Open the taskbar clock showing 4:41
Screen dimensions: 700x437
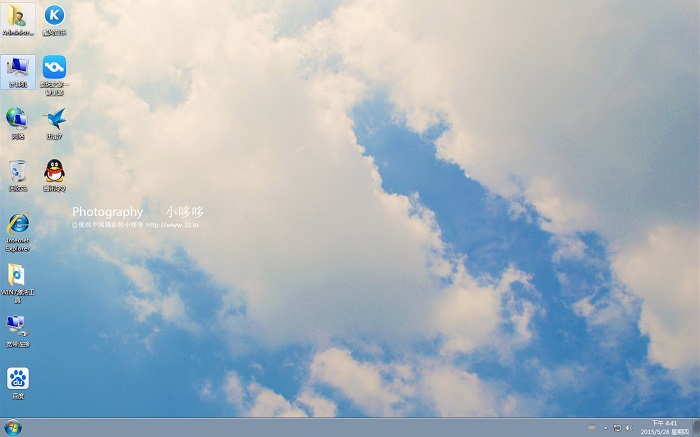pyautogui.click(x=665, y=428)
